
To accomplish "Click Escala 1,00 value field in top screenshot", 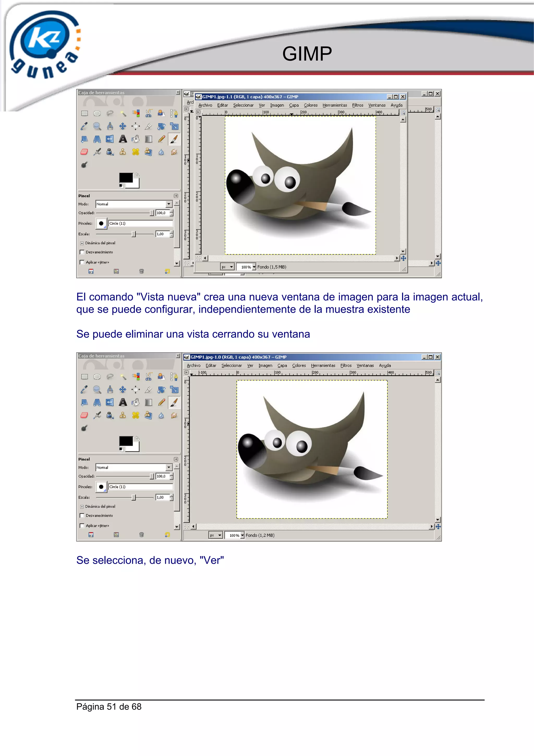I will 162,234.
